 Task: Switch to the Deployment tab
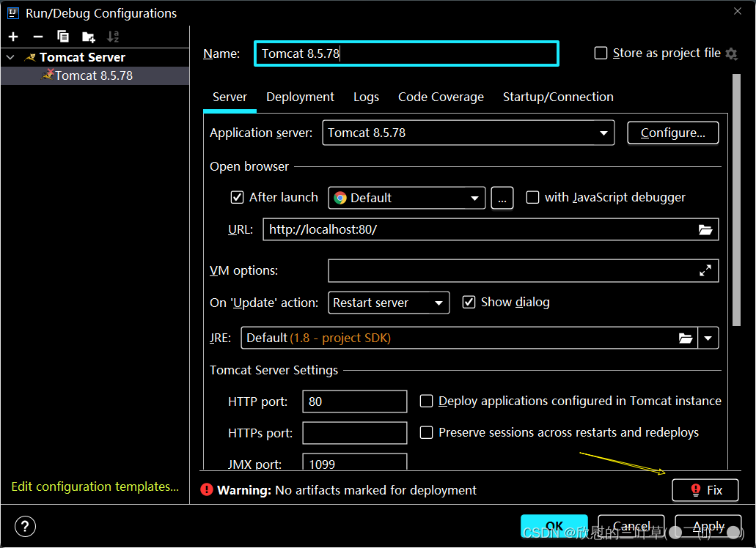pyautogui.click(x=300, y=97)
